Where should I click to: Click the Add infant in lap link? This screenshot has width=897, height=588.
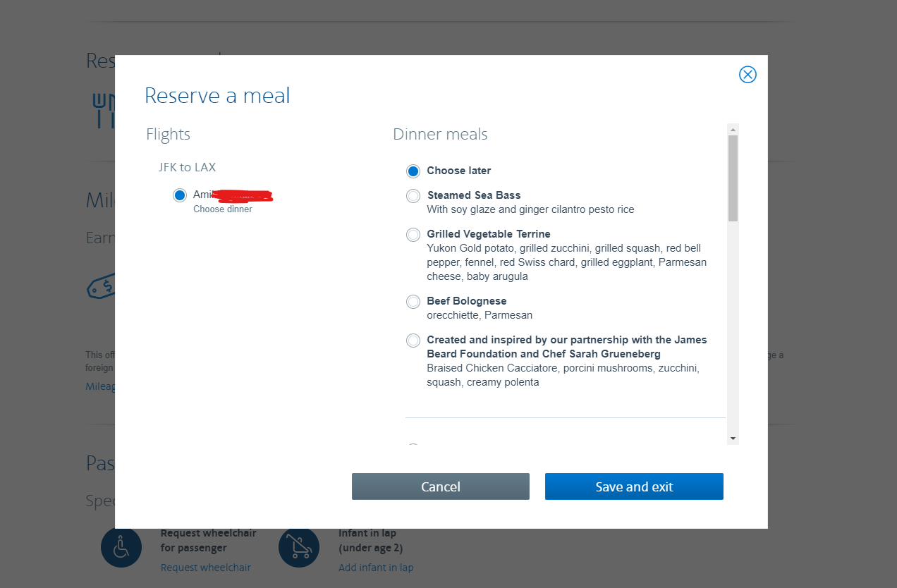pyautogui.click(x=376, y=568)
